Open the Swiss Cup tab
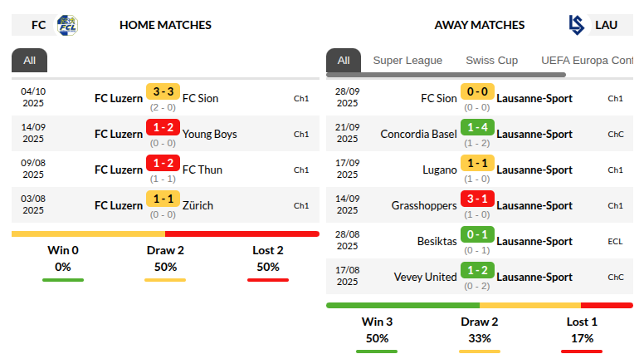 click(491, 60)
